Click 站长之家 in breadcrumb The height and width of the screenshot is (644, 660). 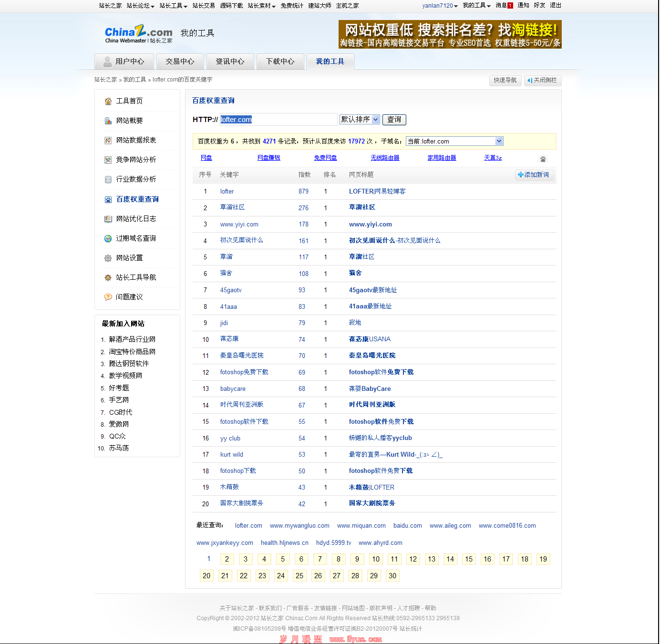point(105,80)
